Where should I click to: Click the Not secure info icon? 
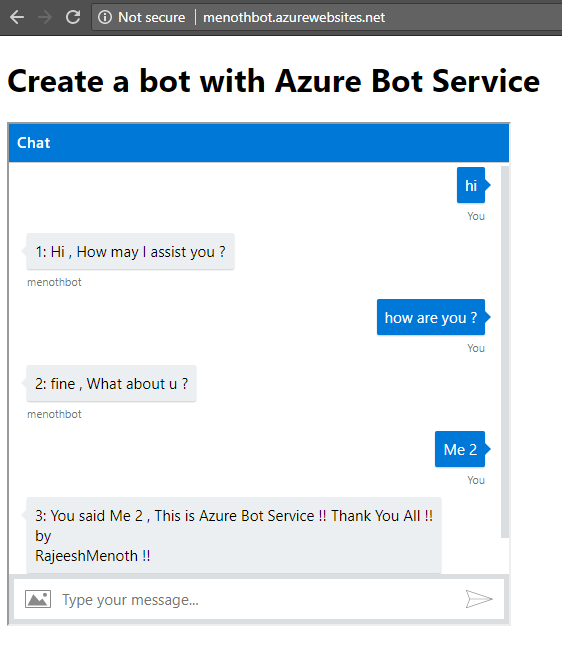pos(104,17)
